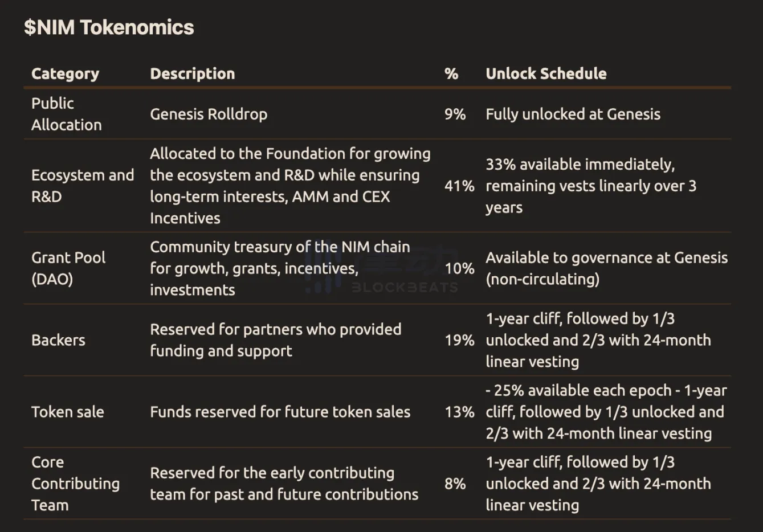Select the Public Allocation row label
Screen dimensions: 763x532
[x=66, y=114]
